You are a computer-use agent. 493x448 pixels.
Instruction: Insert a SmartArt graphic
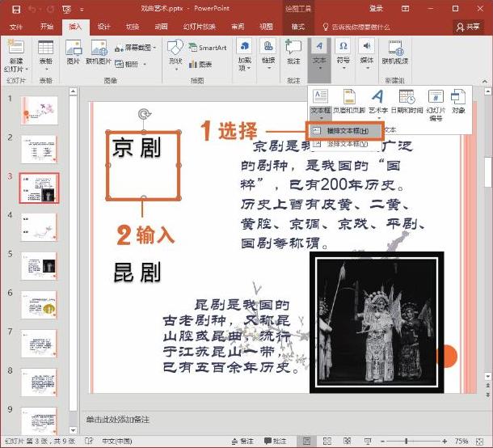[208, 48]
